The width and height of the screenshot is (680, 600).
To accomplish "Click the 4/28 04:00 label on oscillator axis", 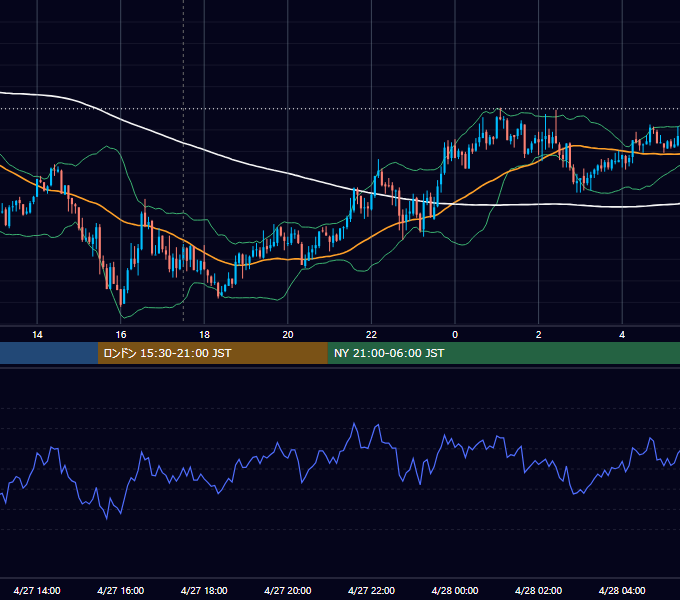I will [622, 590].
